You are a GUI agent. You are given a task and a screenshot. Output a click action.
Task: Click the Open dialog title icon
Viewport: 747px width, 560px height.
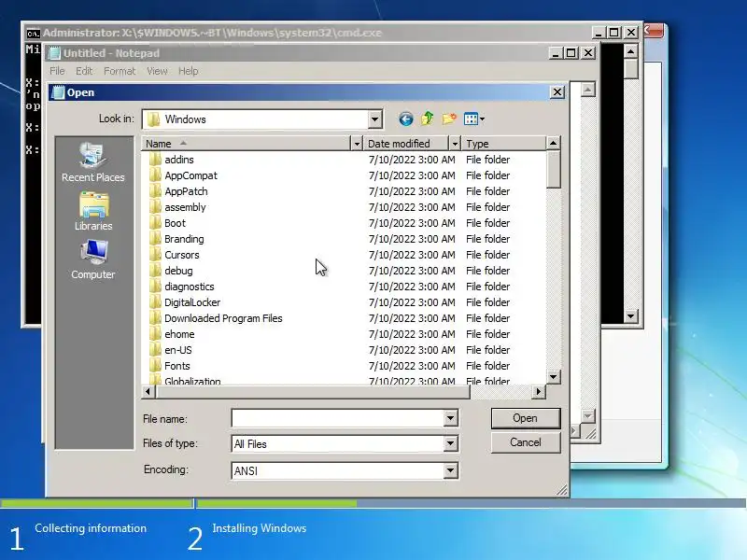[x=58, y=92]
